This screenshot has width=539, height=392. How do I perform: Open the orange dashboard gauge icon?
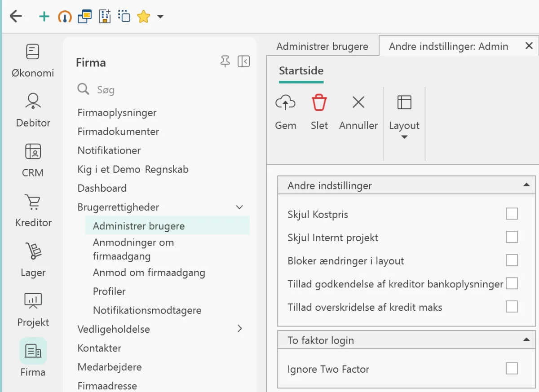pos(65,17)
